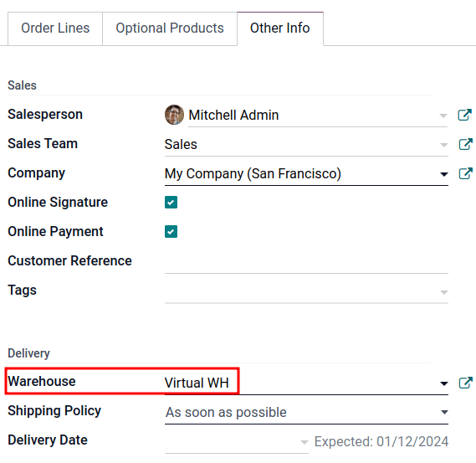Image resolution: width=476 pixels, height=463 pixels.
Task: Click the Salesperson label
Action: 45,115
